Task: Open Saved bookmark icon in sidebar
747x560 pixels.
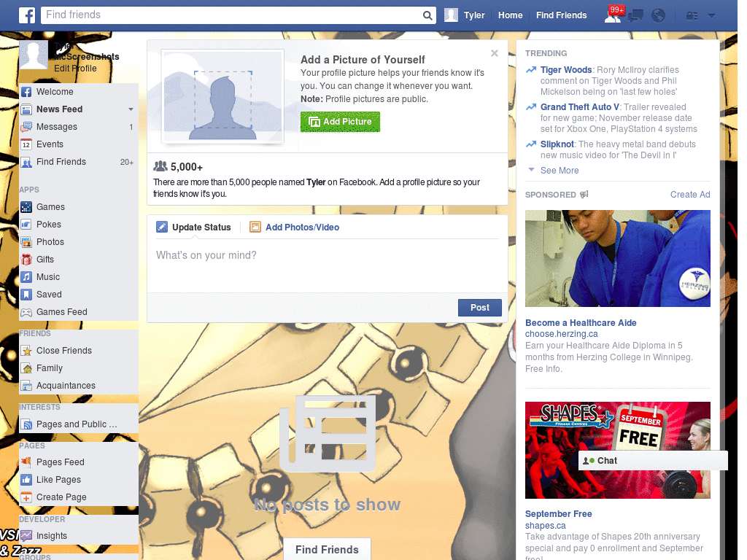Action: point(26,295)
